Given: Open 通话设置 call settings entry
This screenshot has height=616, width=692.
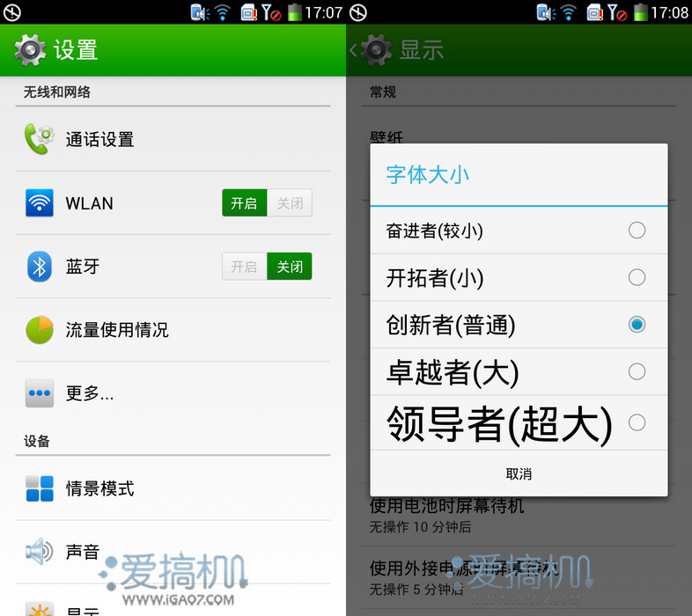Looking at the screenshot, I should [x=173, y=139].
